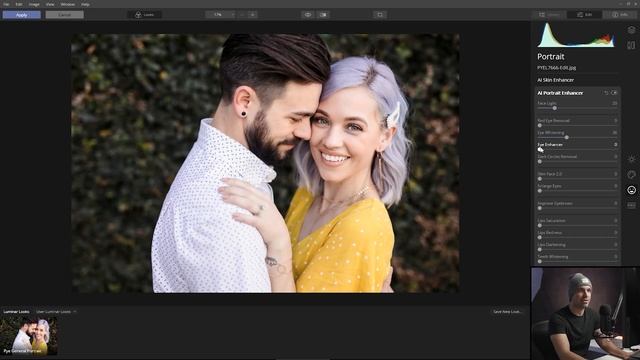Switch to the Edit tab
640x360 pixels.
(x=584, y=15)
